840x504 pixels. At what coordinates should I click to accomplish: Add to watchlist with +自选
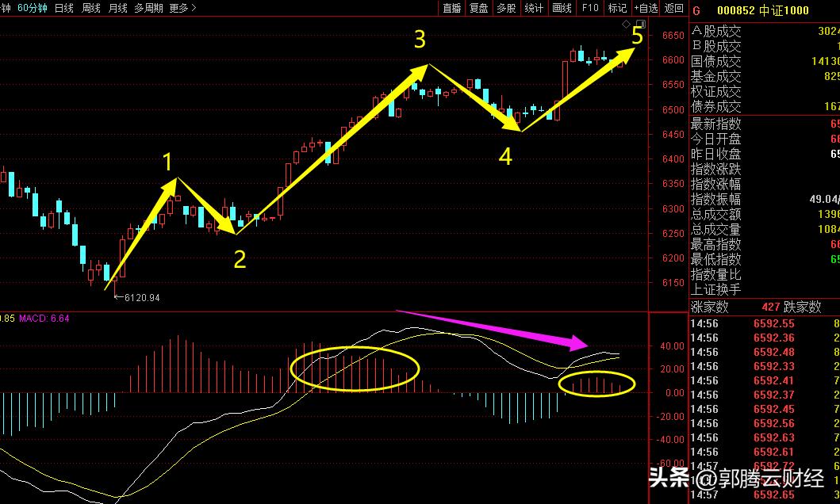point(646,8)
